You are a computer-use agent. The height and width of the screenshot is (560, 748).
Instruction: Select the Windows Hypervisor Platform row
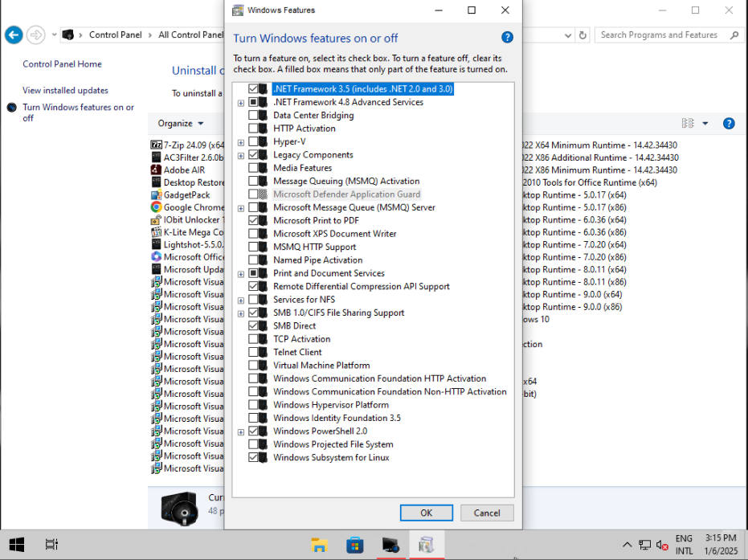[331, 405]
